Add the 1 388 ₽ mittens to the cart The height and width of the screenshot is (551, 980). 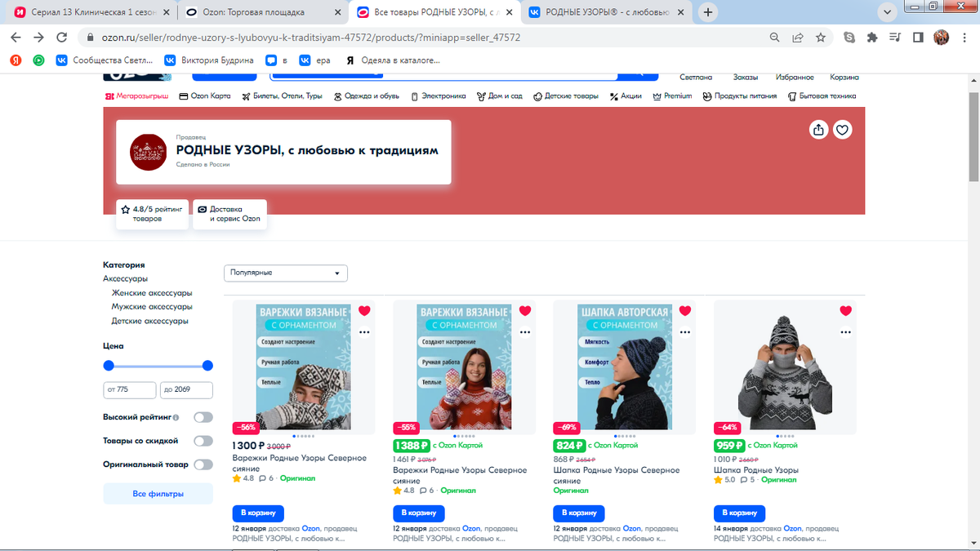point(418,513)
